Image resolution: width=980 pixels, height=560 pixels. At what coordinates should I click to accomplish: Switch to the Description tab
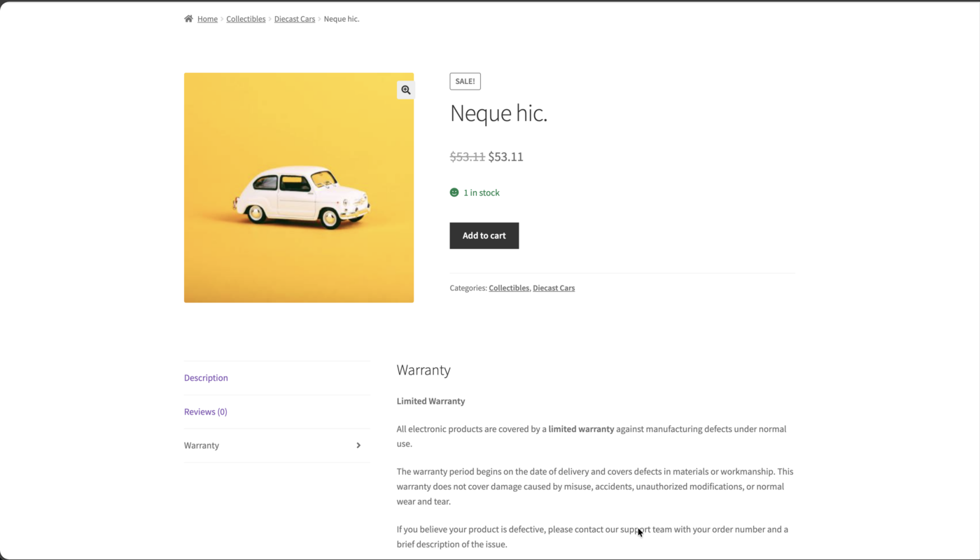tap(206, 377)
